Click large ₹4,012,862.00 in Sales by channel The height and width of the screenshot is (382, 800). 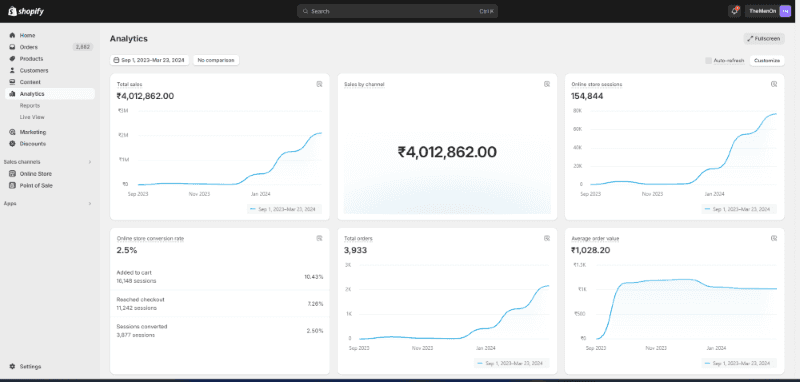[447, 152]
